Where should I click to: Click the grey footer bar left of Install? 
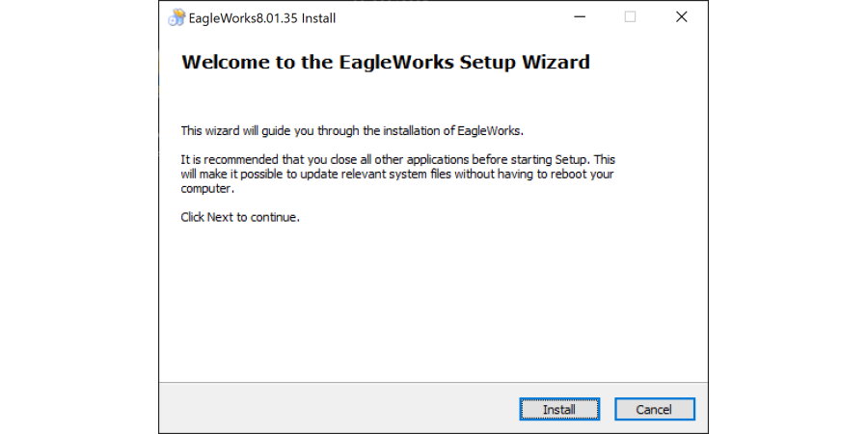[338, 408]
